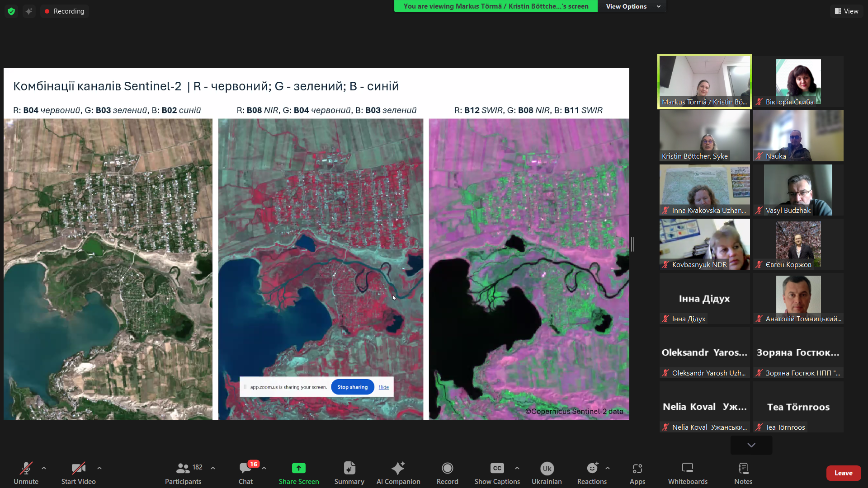The height and width of the screenshot is (488, 868).
Task: Click the red Leave button
Action: pyautogui.click(x=843, y=473)
